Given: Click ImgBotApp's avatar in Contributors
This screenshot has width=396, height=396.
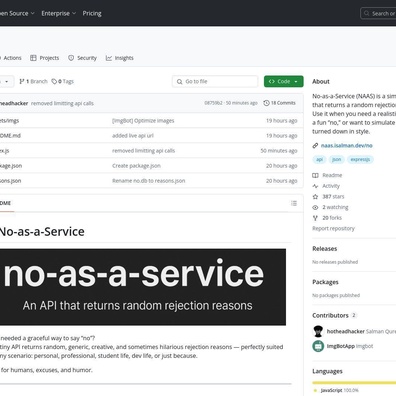Looking at the screenshot, I should (x=318, y=346).
